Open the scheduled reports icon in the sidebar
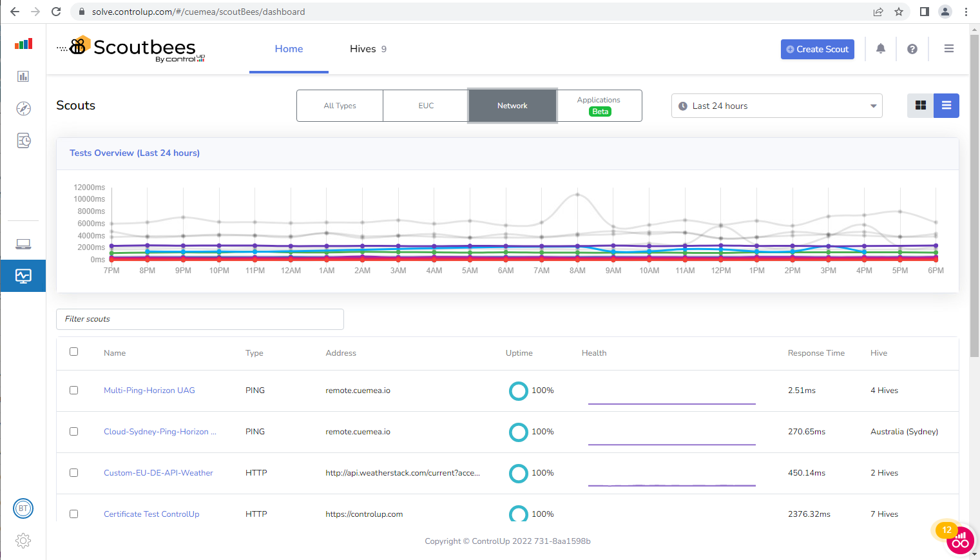Screen dimensions: 980x560 [x=23, y=140]
